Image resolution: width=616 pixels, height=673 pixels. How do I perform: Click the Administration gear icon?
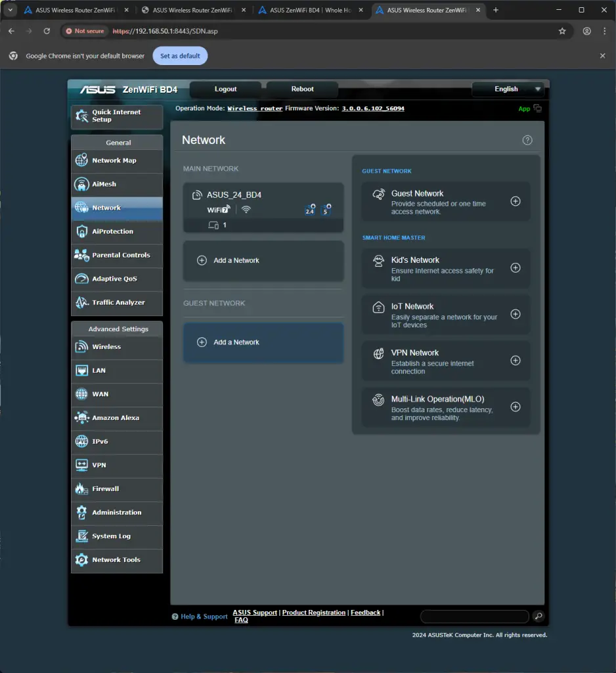click(81, 512)
